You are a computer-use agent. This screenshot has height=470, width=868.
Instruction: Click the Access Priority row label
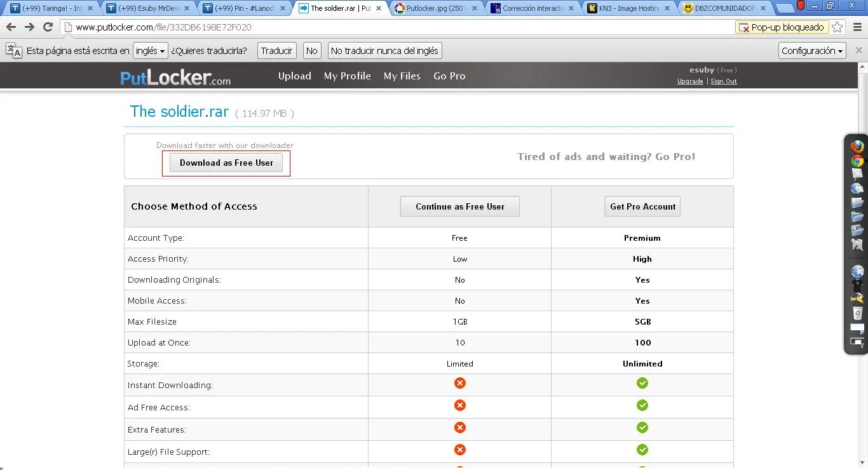tap(158, 259)
